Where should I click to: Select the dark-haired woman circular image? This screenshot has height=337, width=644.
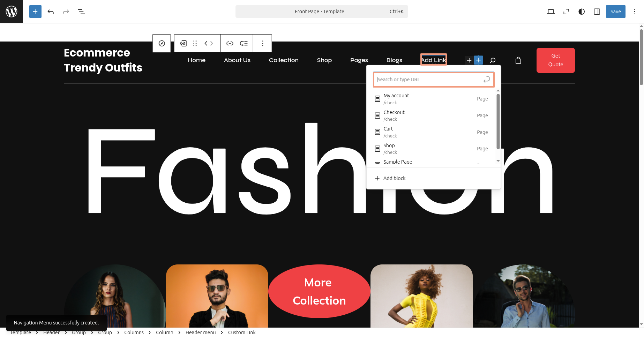(x=115, y=296)
